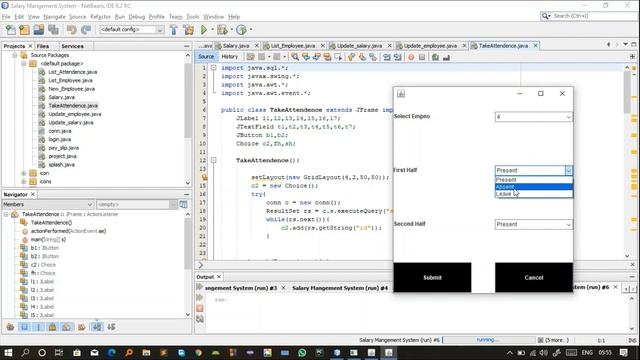This screenshot has width=640, height=360.
Task: Toggle Source view in editor
Action: (206, 57)
